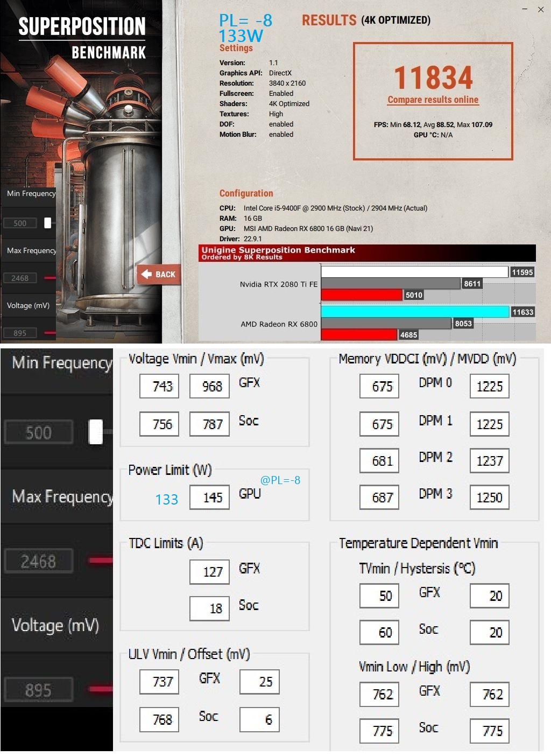551x756 pixels.
Task: Close the Superposition results window
Action: pyautogui.click(x=541, y=9)
